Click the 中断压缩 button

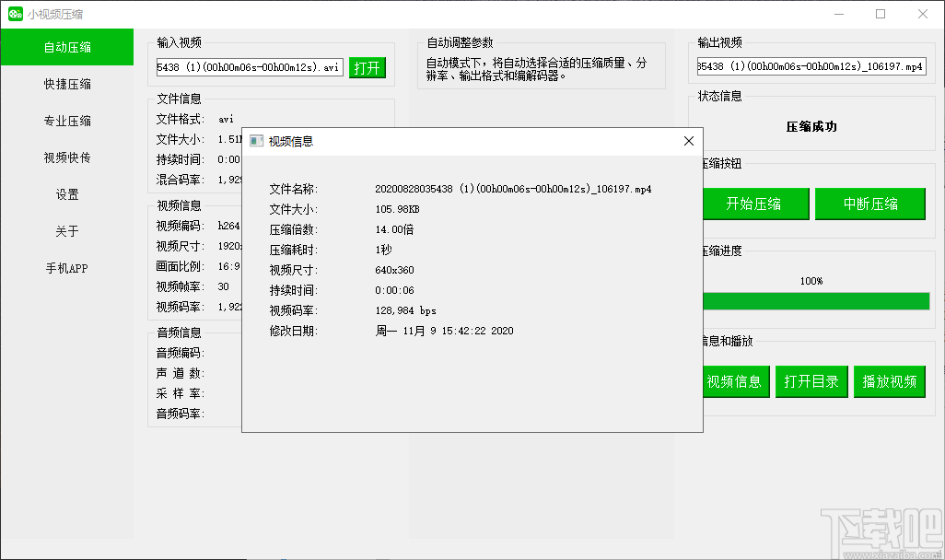[870, 204]
